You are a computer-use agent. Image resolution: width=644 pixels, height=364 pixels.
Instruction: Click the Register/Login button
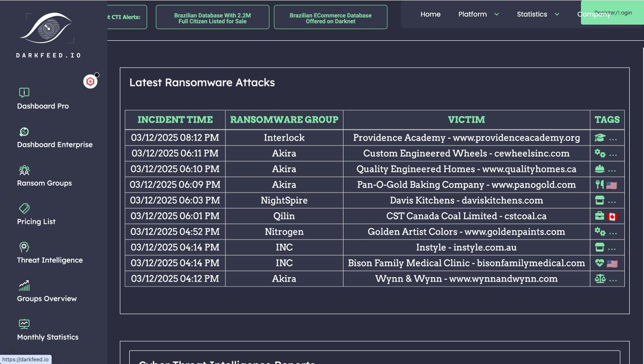(x=612, y=12)
